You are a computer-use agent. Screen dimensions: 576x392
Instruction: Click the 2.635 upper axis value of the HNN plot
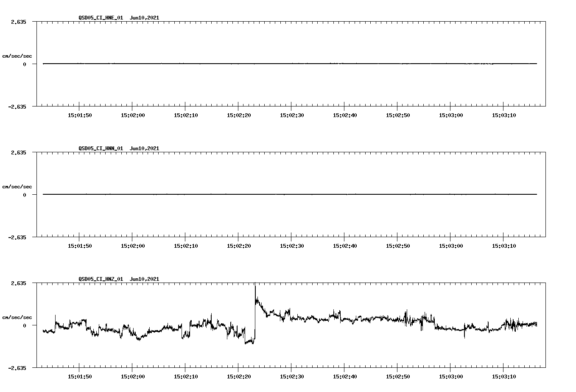click(x=19, y=153)
